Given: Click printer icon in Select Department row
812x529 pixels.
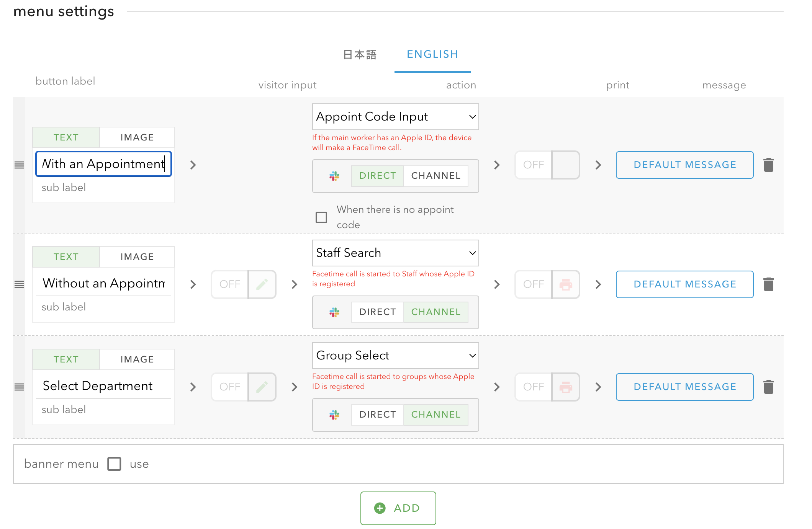Looking at the screenshot, I should click(x=565, y=387).
